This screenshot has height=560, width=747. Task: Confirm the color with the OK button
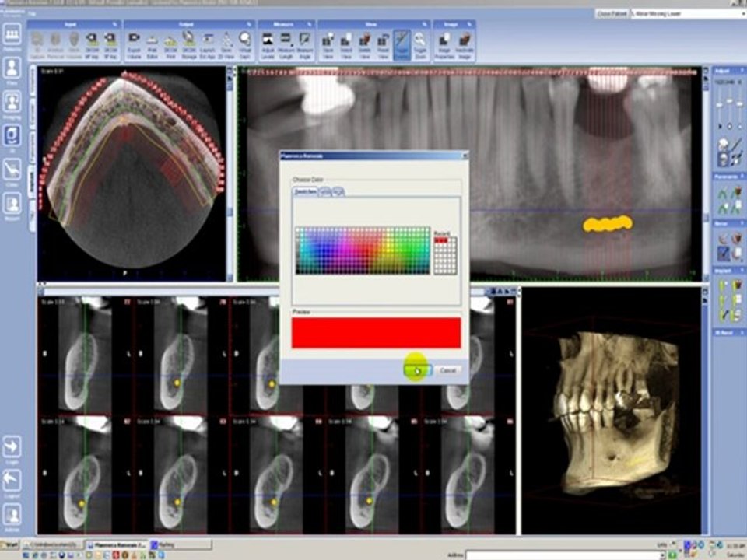(418, 370)
